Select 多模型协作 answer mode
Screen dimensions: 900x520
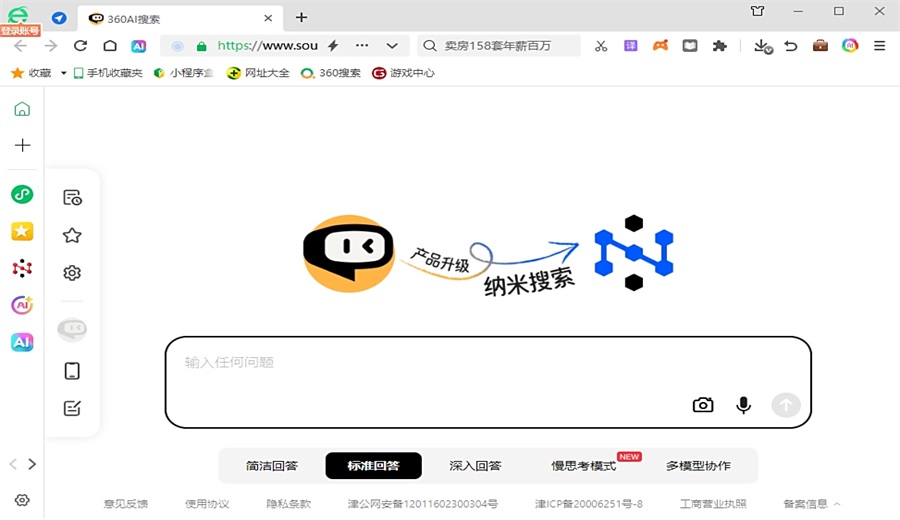point(699,465)
